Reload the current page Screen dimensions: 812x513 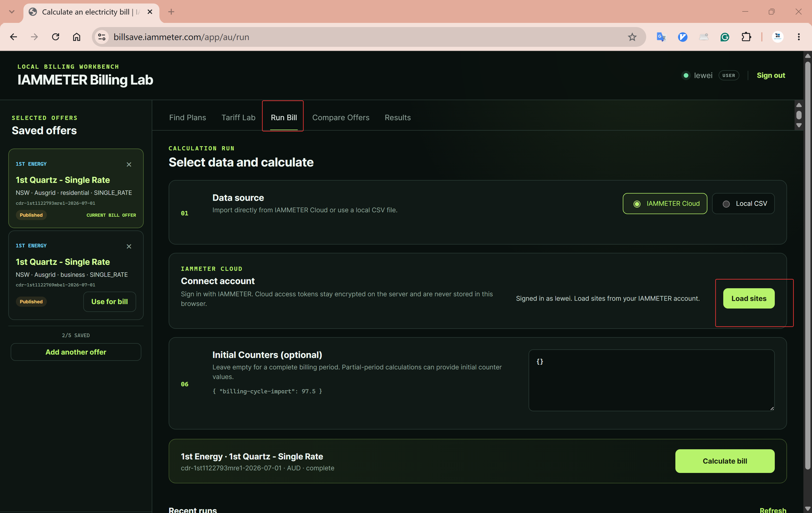(x=56, y=37)
